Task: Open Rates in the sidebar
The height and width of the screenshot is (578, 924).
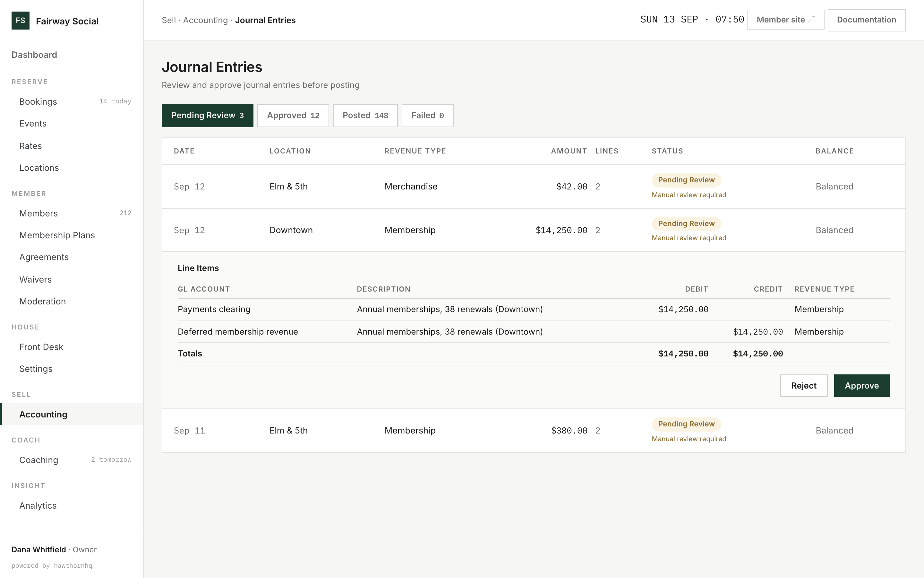Action: coord(72,146)
